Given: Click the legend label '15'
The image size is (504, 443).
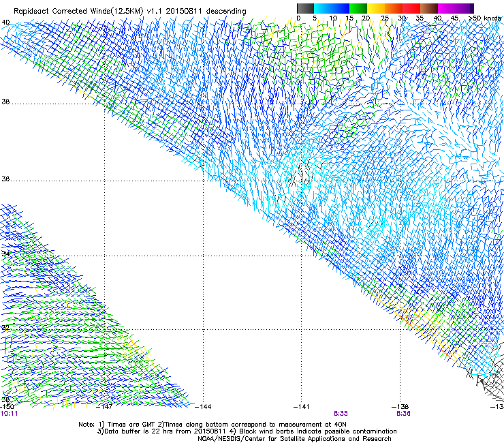Looking at the screenshot, I should coord(349,18).
